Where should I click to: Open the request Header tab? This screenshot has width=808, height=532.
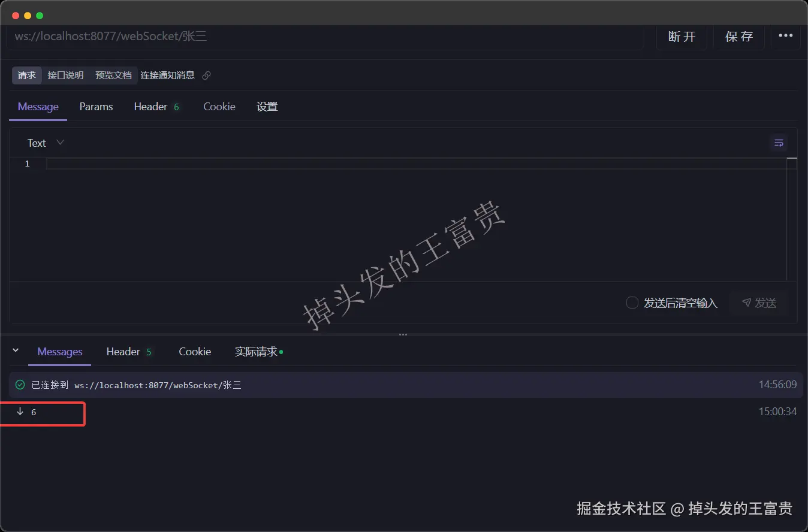click(156, 107)
